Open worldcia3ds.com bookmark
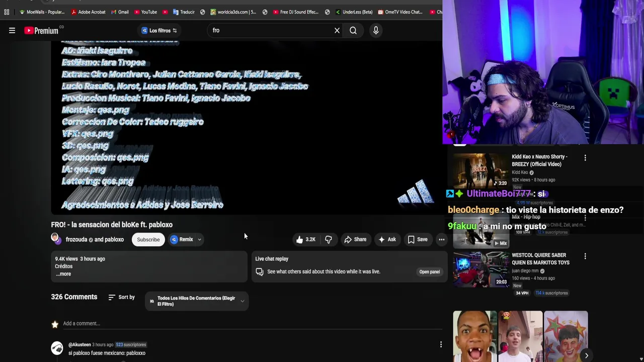Screen dimensions: 644x362 coord(233,12)
